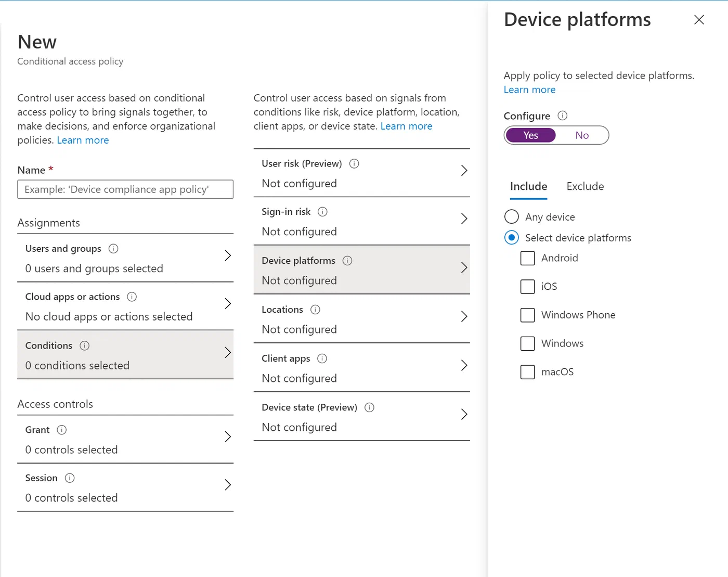Click the info icon beside Sign-in risk
Image resolution: width=728 pixels, height=577 pixels.
click(x=323, y=212)
